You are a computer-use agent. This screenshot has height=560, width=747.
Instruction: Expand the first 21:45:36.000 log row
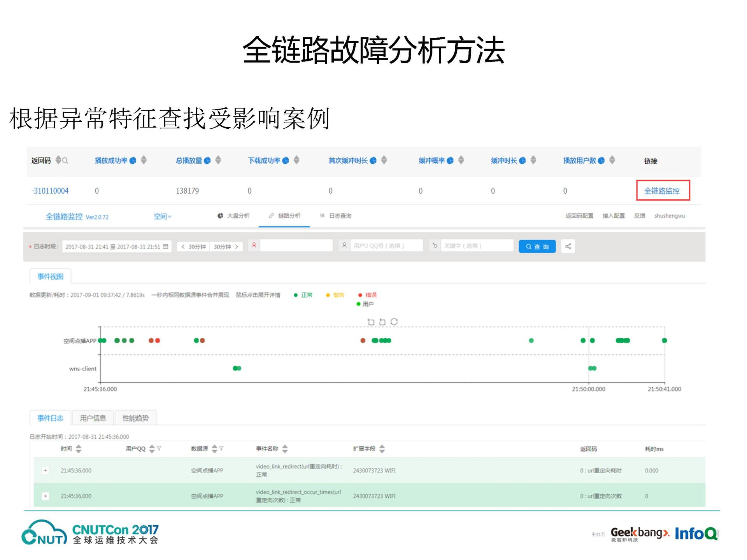46,471
